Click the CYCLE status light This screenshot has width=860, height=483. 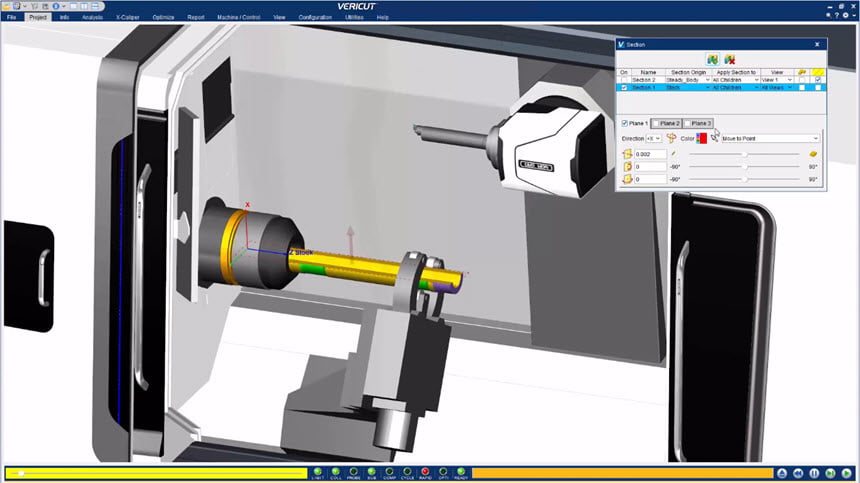click(x=408, y=472)
